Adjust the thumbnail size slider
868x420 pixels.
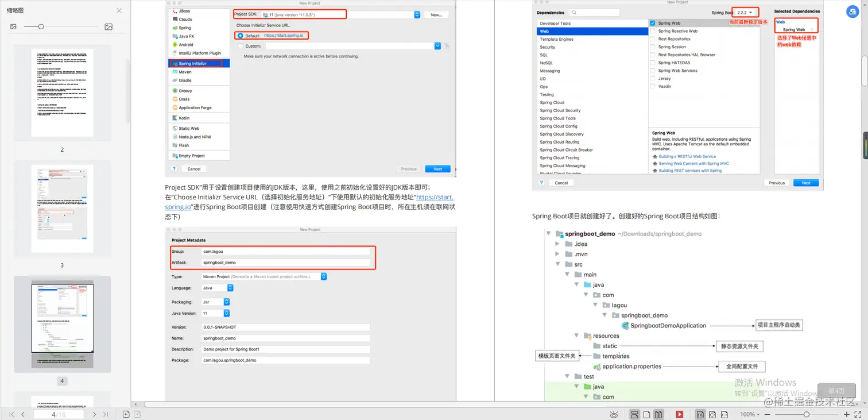coord(41,27)
